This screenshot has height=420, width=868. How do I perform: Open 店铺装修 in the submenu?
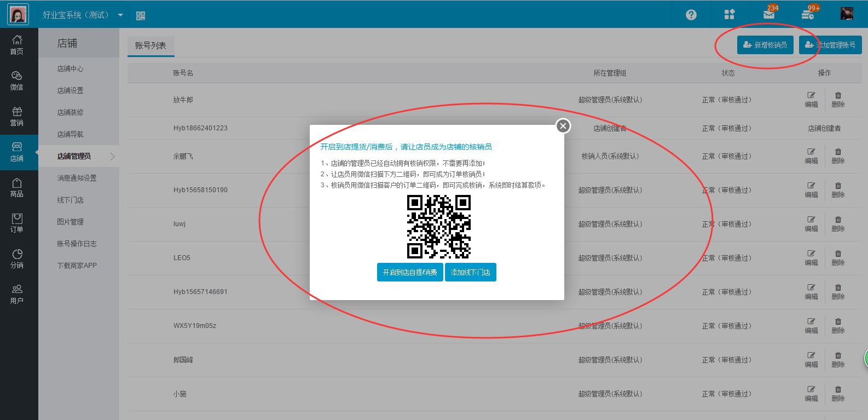click(x=71, y=112)
